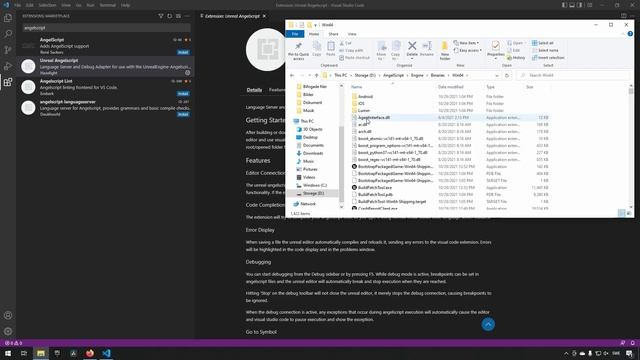This screenshot has height=360, width=640.
Task: Open the Windows Start menu
Action: (x=8, y=353)
